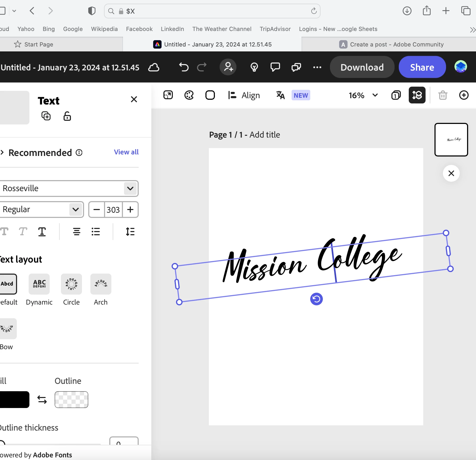
Task: Select the Arch text layout
Action: 101,290
